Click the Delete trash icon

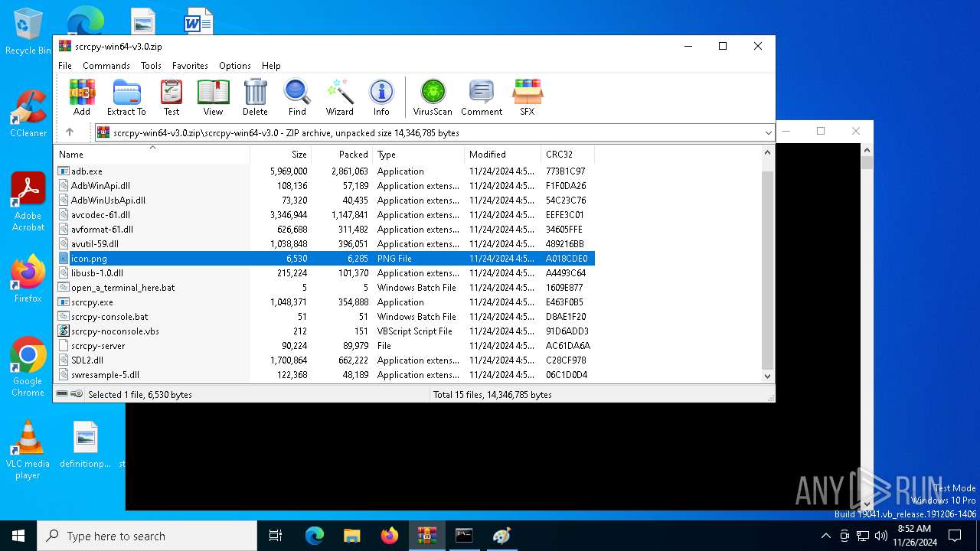click(x=255, y=97)
